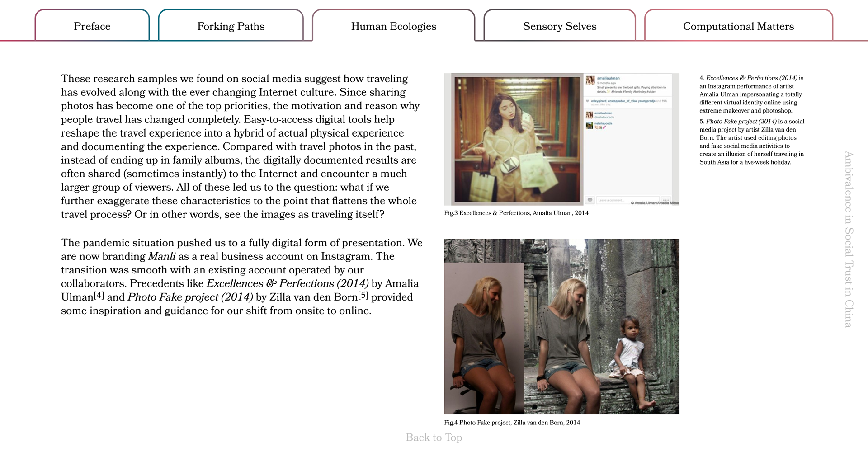Click footnote reference [5] after Born
The height and width of the screenshot is (466, 868).
363,295
